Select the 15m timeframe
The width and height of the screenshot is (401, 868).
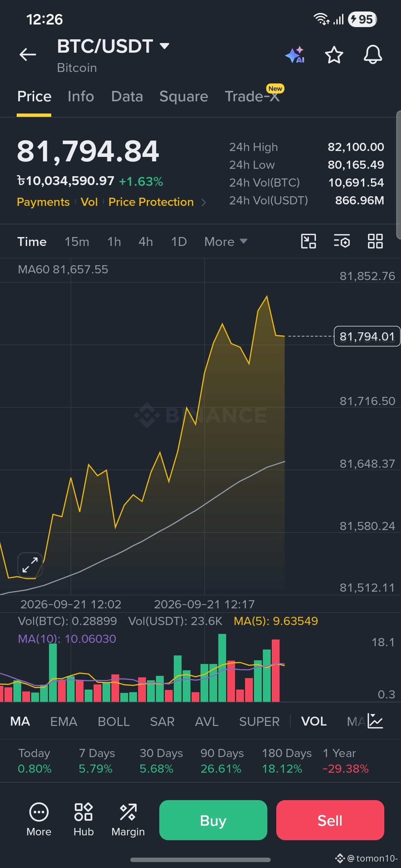coord(77,241)
